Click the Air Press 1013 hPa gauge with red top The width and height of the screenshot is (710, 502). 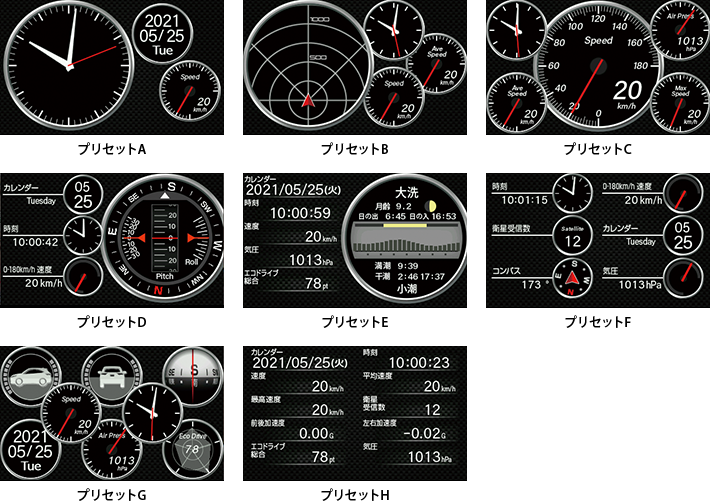pyautogui.click(x=678, y=35)
